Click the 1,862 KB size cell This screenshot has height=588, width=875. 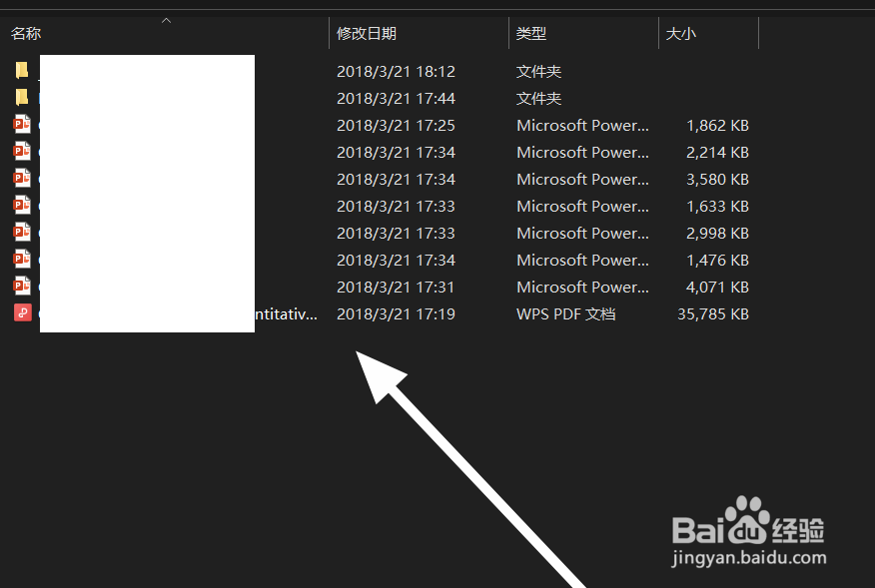(717, 126)
